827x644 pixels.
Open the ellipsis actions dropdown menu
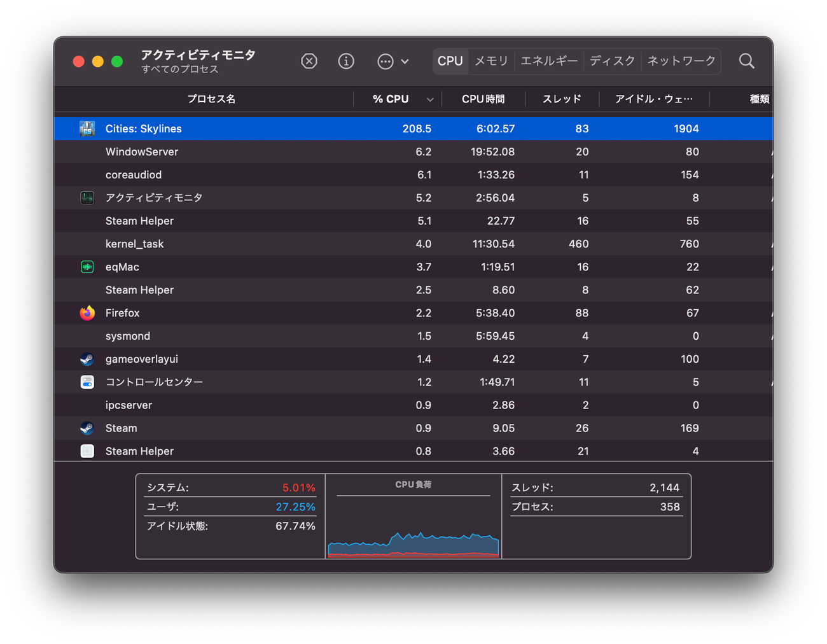point(392,61)
